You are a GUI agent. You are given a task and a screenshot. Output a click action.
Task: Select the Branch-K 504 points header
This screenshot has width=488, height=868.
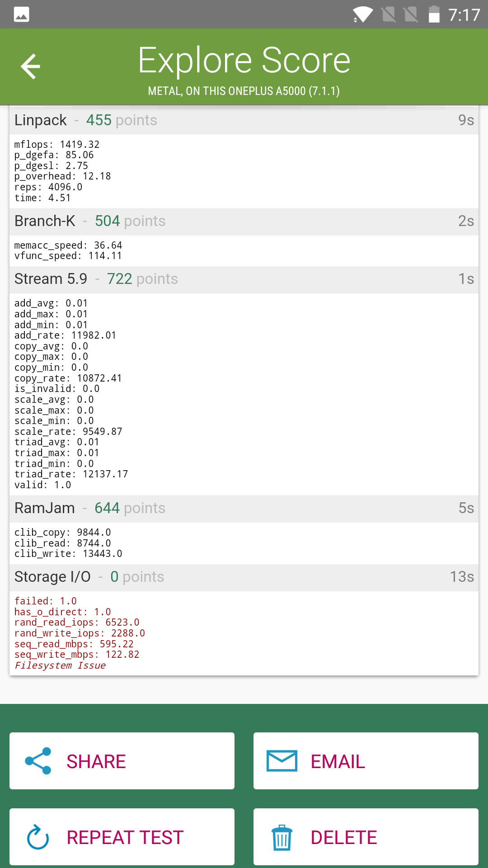(244, 221)
